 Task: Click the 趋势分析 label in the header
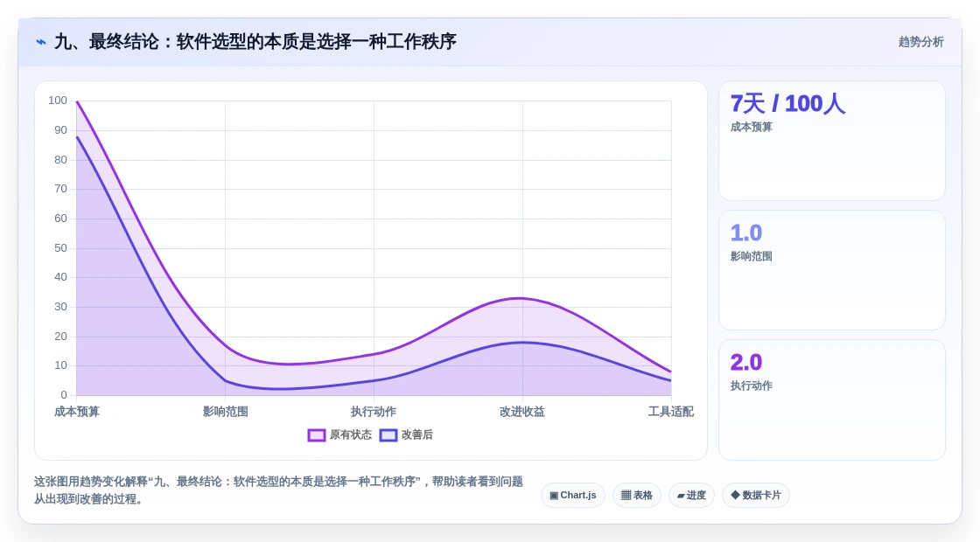point(920,42)
